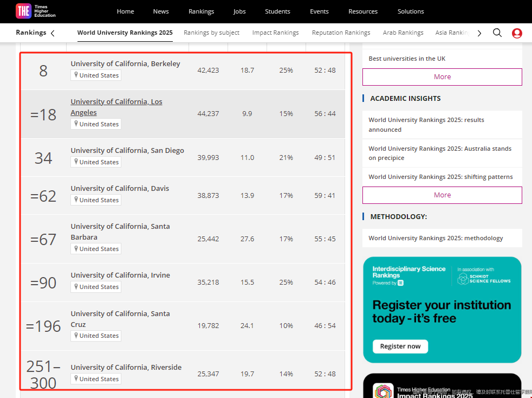Click More under Best universities in UK
The width and height of the screenshot is (532, 398).
442,77
